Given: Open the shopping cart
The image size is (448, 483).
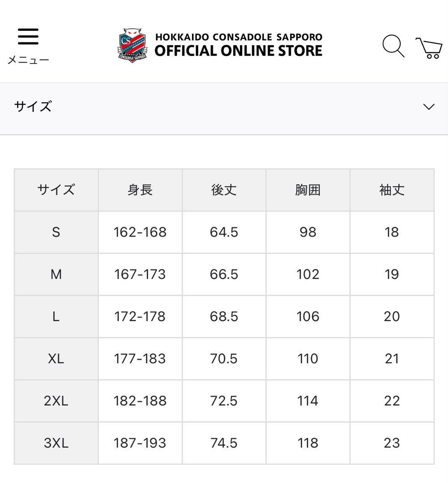Looking at the screenshot, I should (428, 46).
